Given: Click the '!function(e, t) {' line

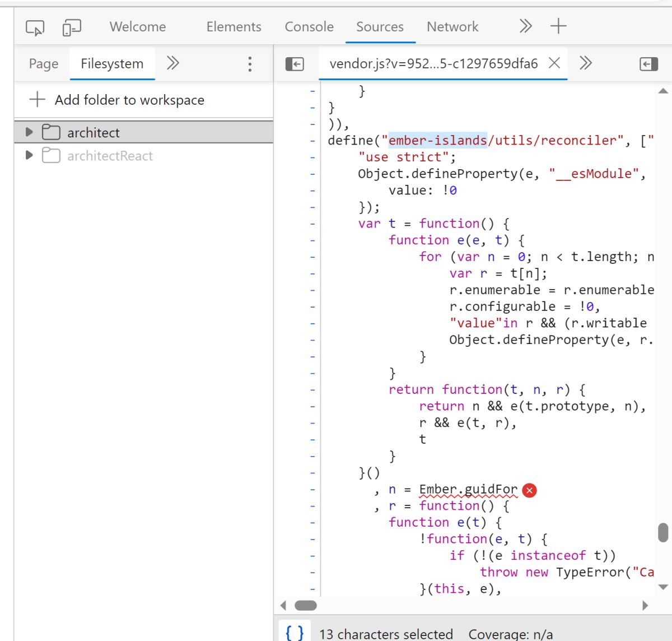Looking at the screenshot, I should pyautogui.click(x=483, y=539).
